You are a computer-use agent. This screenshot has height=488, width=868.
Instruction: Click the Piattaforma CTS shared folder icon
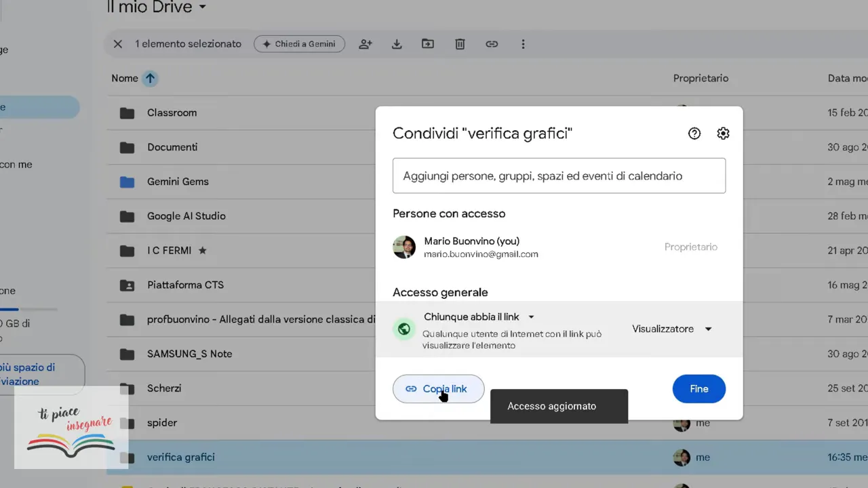[x=127, y=285]
